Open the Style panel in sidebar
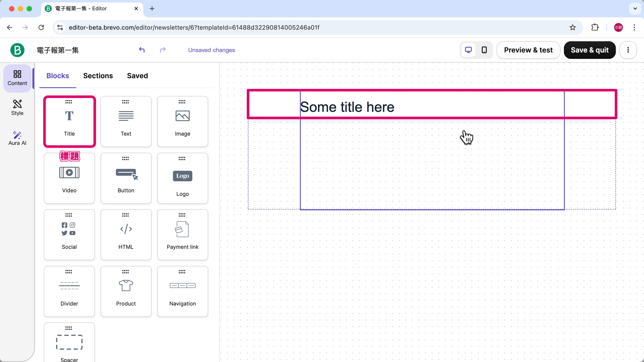 17,108
